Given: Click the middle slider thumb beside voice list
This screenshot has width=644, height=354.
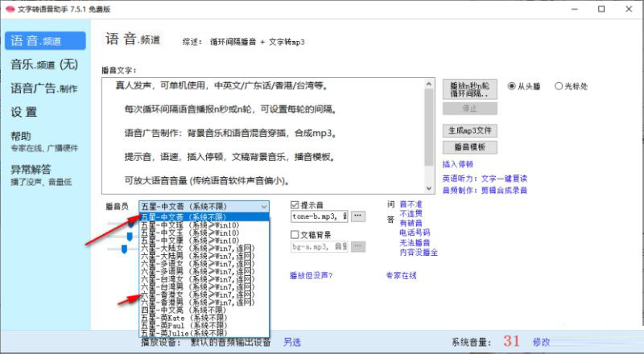Looking at the screenshot, I should pos(130,237).
